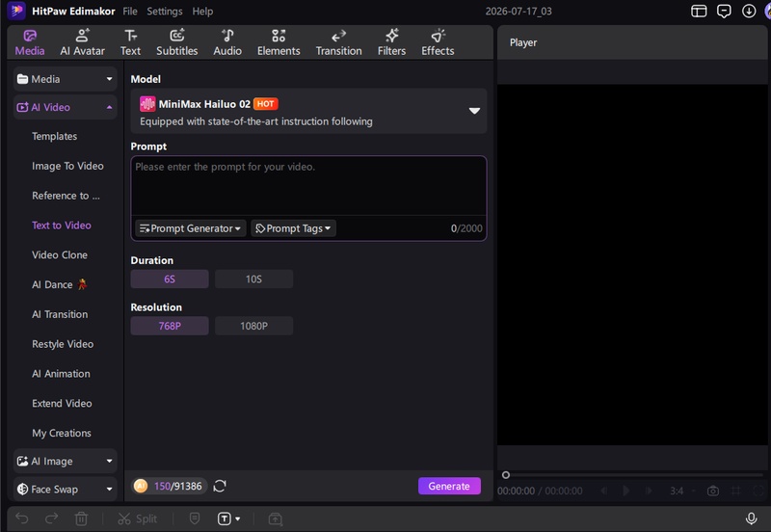Screen dimensions: 771x532
Task: Open the AI Avatar tab
Action: 82,42
